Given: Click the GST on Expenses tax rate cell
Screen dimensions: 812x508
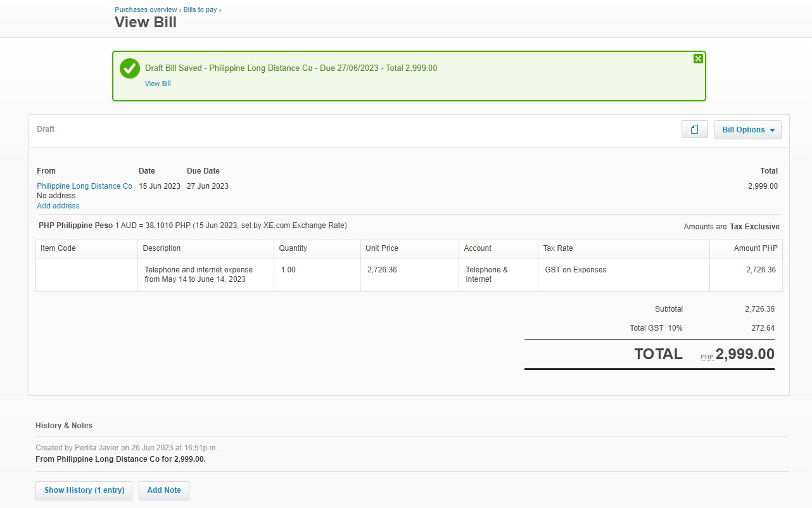Looking at the screenshot, I should pyautogui.click(x=575, y=270).
